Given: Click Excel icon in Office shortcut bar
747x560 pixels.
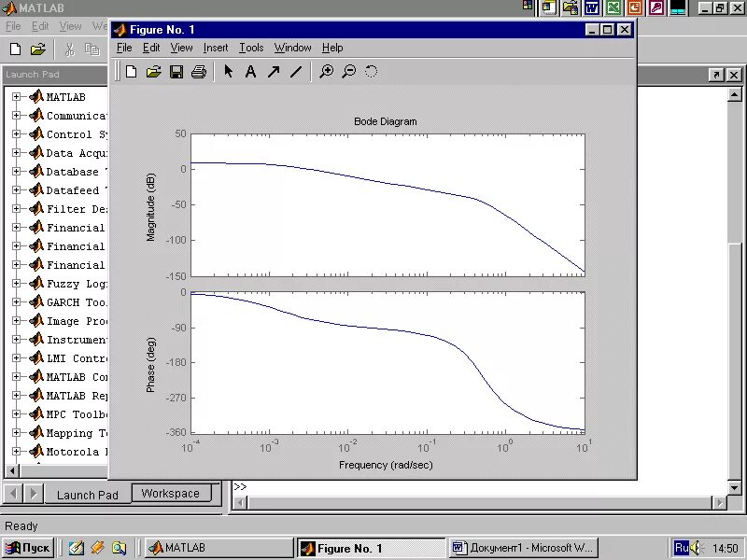Looking at the screenshot, I should coord(613,7).
